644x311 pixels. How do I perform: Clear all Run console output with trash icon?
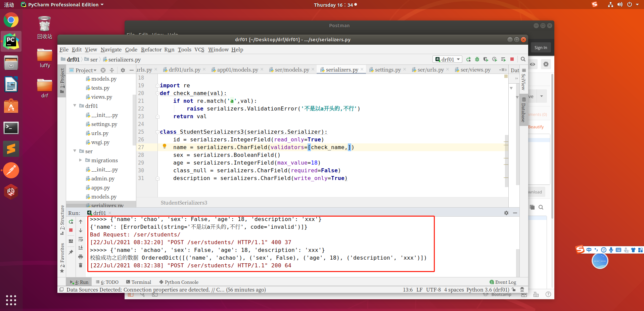(x=81, y=265)
